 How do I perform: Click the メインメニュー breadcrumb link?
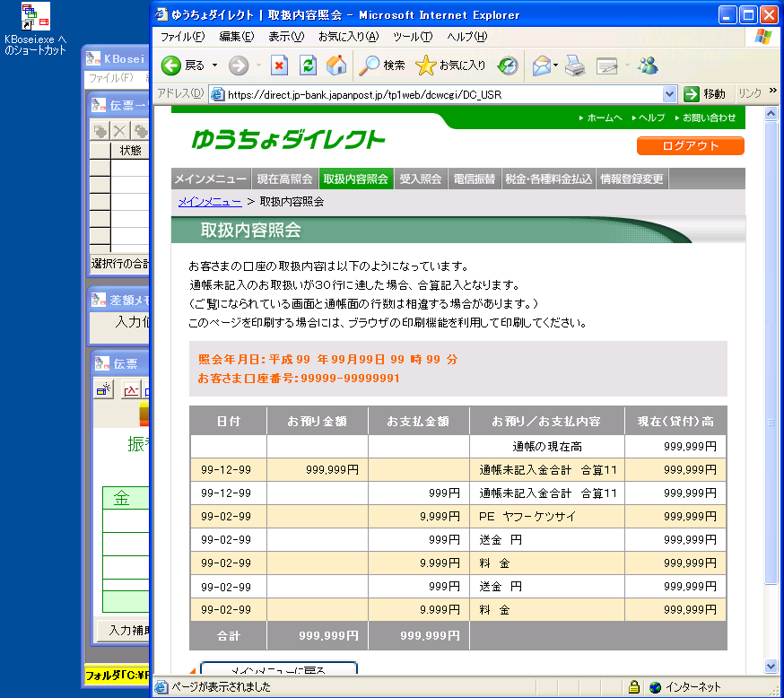point(210,202)
